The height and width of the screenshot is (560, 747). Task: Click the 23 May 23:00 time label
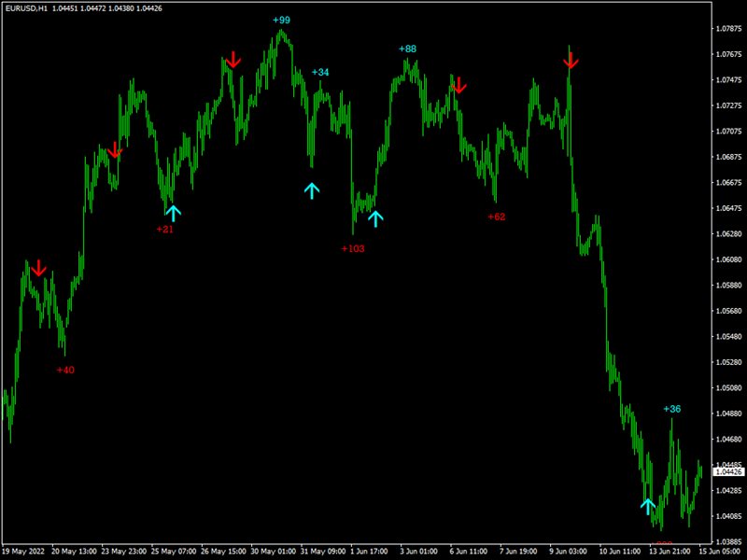tap(124, 552)
